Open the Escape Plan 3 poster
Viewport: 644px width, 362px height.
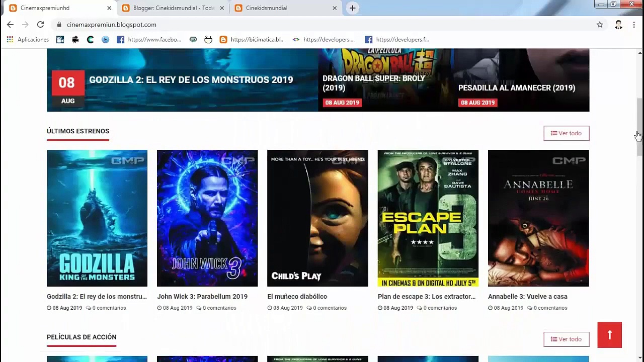coord(428,218)
